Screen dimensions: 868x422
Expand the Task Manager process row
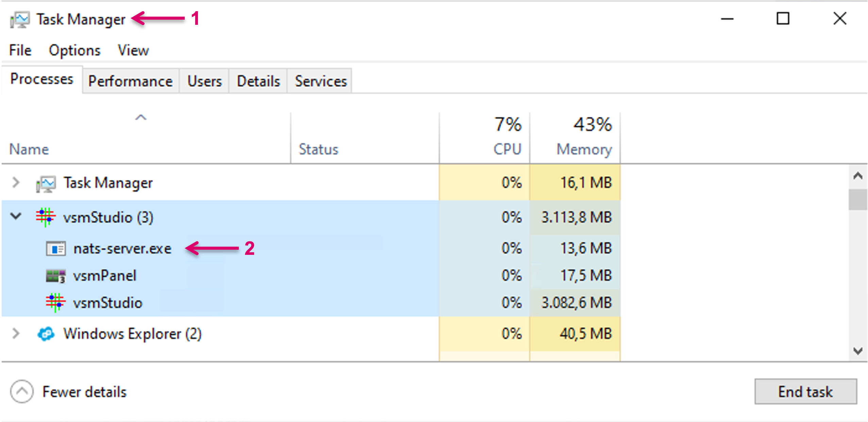(16, 183)
